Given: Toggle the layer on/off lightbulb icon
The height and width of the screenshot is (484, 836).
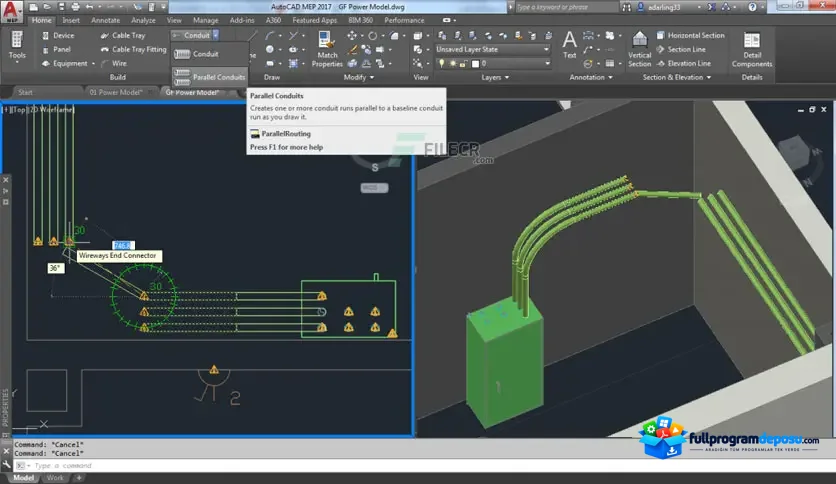Looking at the screenshot, I should click(441, 63).
